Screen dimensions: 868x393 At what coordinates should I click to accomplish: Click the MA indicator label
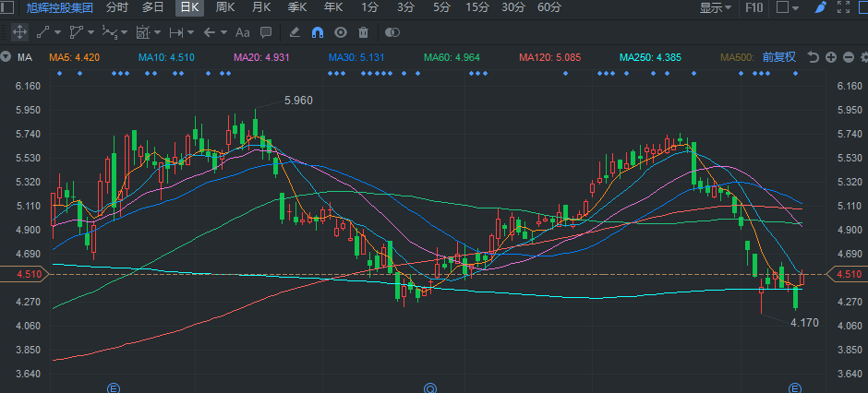pos(24,57)
